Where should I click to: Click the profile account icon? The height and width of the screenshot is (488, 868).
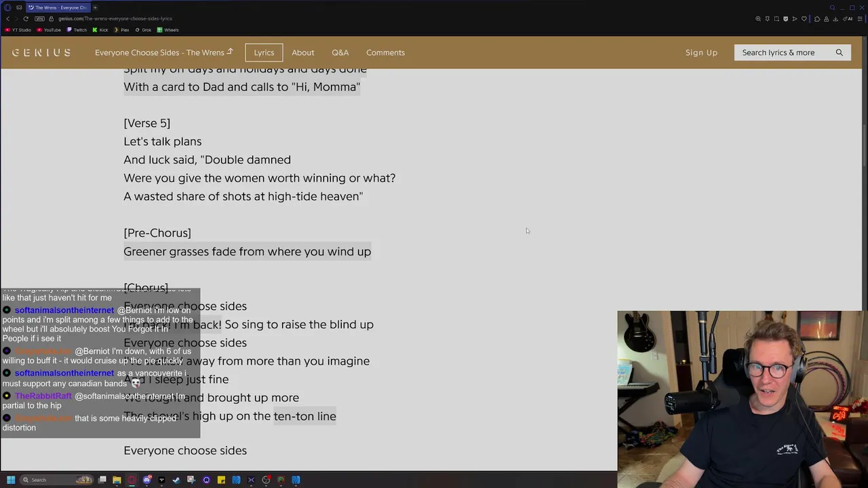(x=826, y=19)
